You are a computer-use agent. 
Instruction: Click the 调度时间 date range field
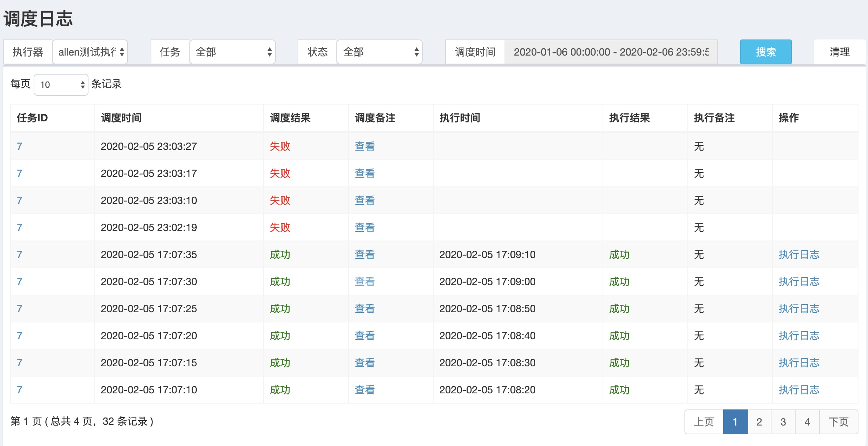tap(611, 52)
